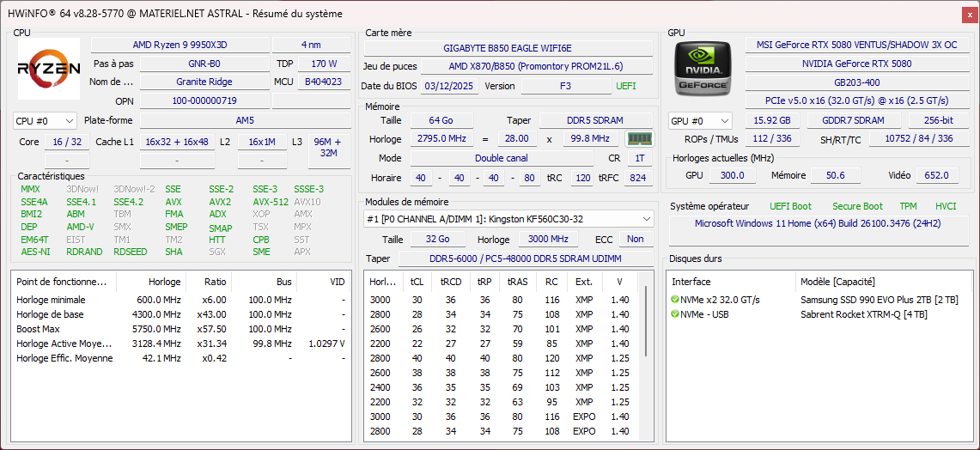
Task: Click the green UEFI label next to BIOS version
Action: pos(626,86)
